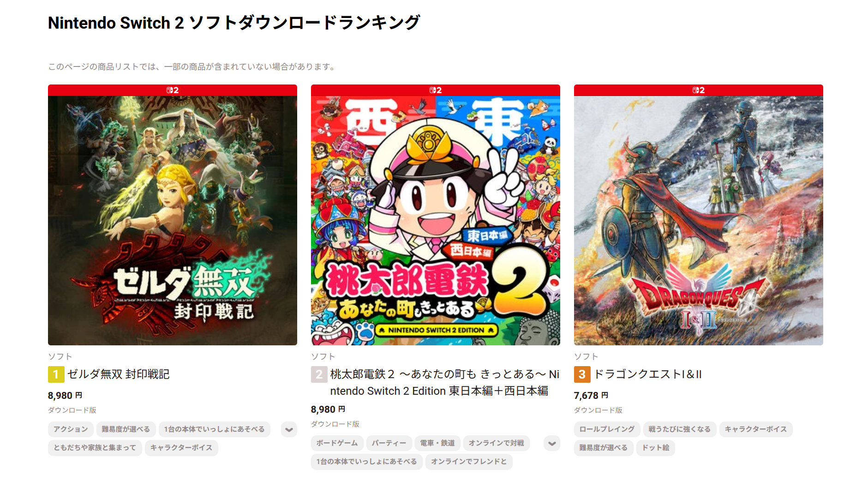868x482 pixels.
Task: Open the 桃太郎電鉄2 cover image
Action: click(x=436, y=221)
